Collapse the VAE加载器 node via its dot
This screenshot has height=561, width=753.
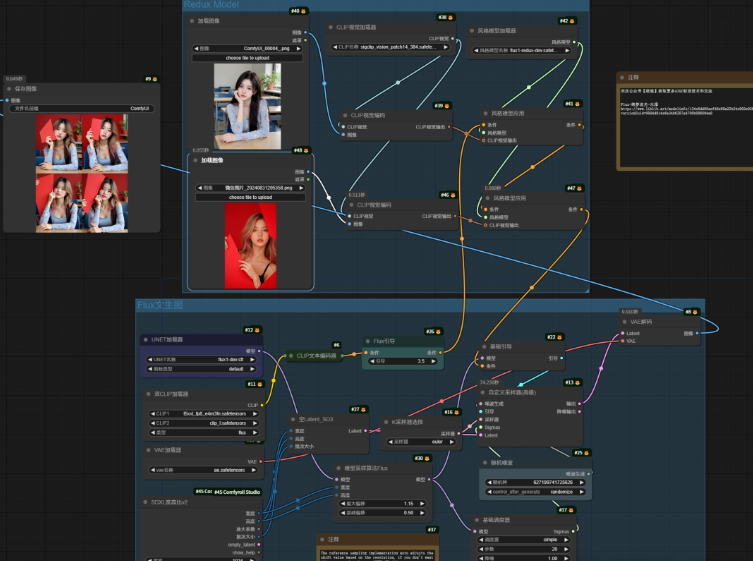pos(148,450)
